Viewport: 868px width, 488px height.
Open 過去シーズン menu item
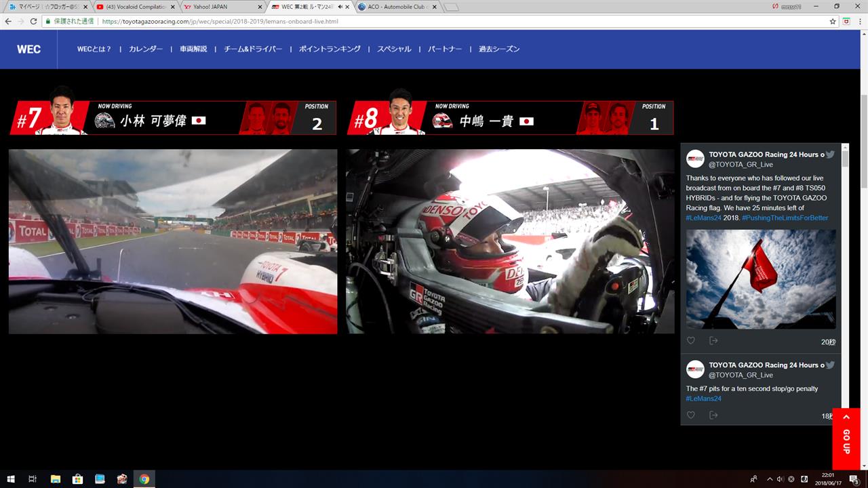(x=499, y=49)
